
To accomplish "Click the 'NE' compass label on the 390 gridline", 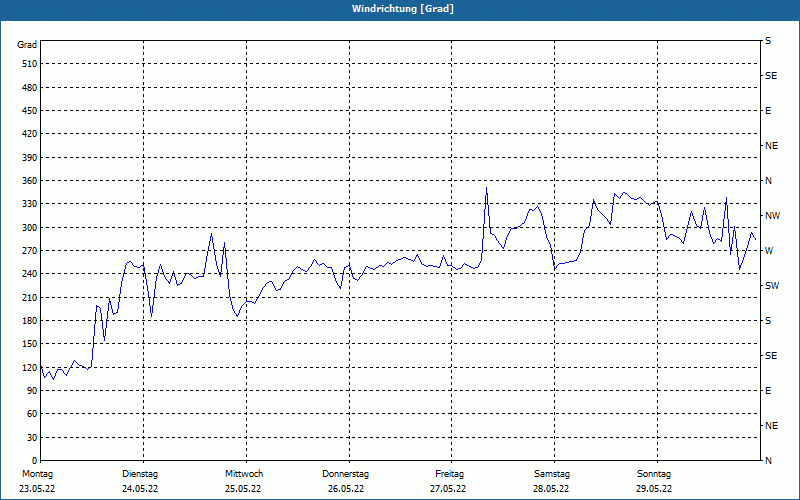I will click(x=771, y=146).
